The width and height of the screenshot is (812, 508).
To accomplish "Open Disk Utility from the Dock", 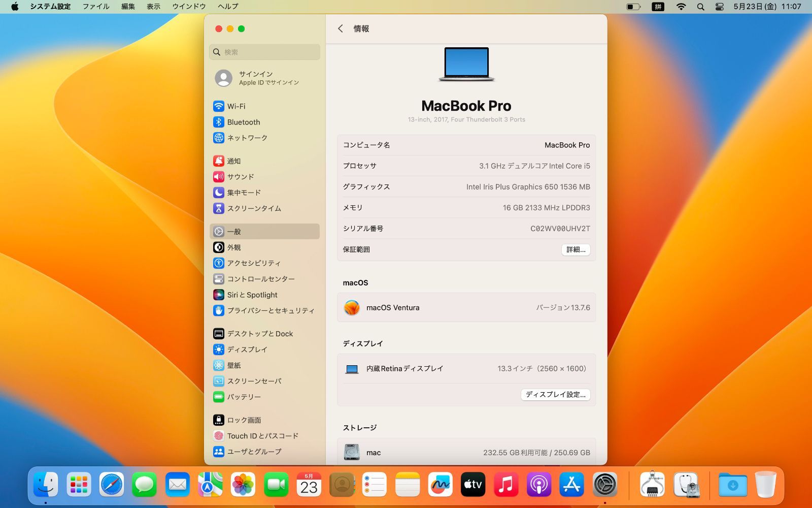I will pyautogui.click(x=687, y=485).
